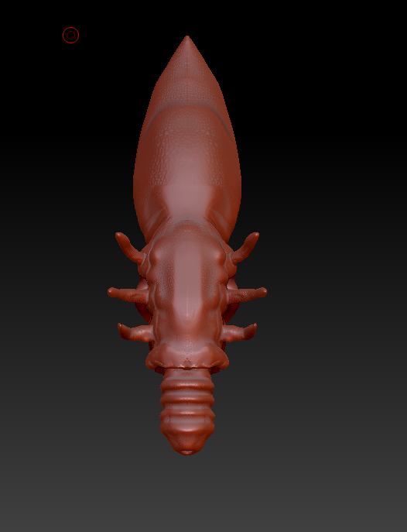The width and height of the screenshot is (407, 532).
Task: Click the model's lower left leg
Action: tap(135, 332)
